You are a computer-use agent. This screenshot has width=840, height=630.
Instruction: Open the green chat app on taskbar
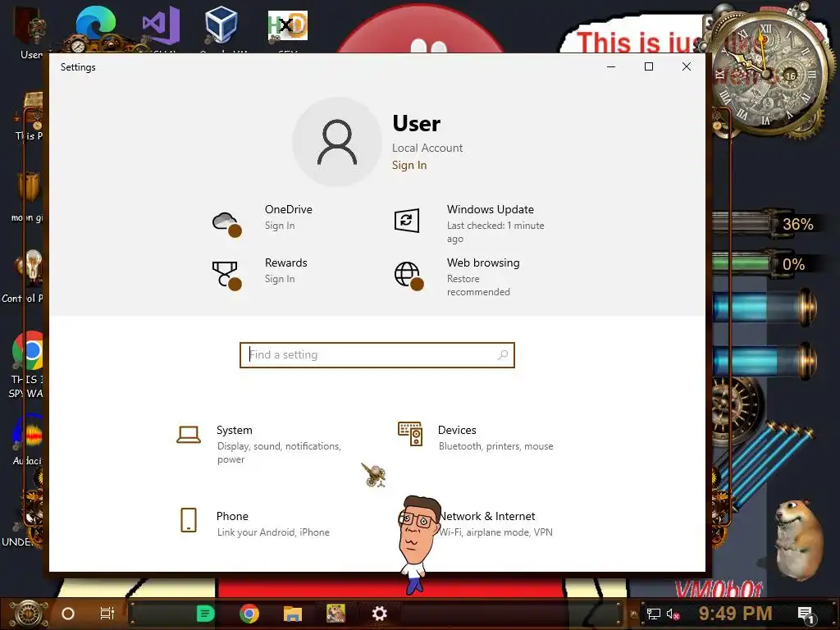(x=205, y=614)
